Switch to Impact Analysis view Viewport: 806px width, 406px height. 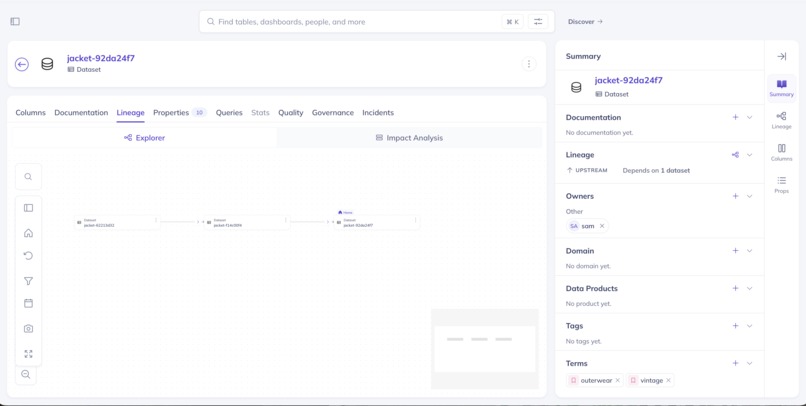409,138
